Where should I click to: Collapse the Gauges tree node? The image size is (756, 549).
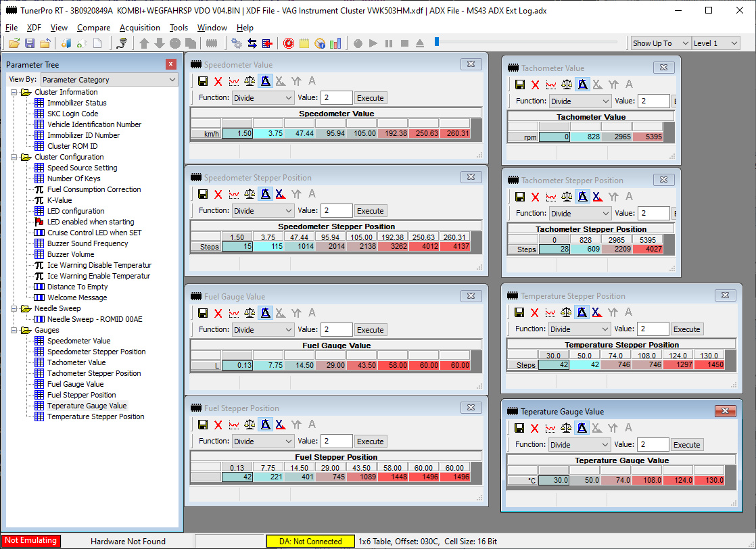tap(14, 330)
